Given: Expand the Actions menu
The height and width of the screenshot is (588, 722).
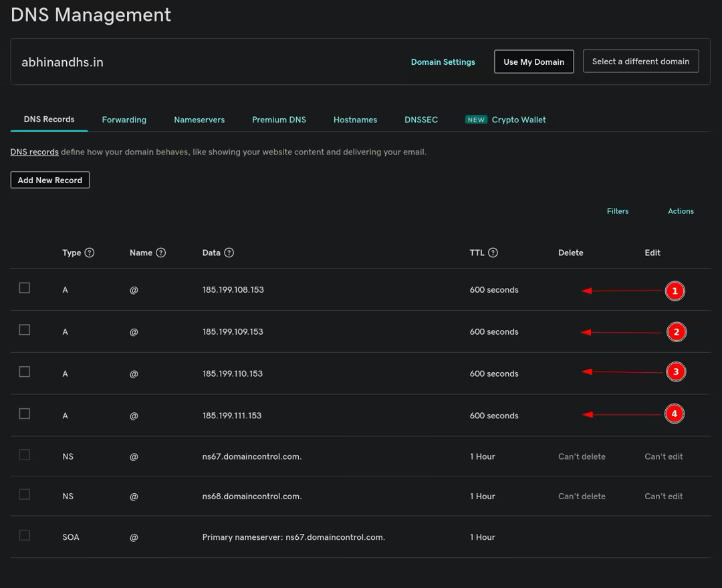Looking at the screenshot, I should coord(681,211).
